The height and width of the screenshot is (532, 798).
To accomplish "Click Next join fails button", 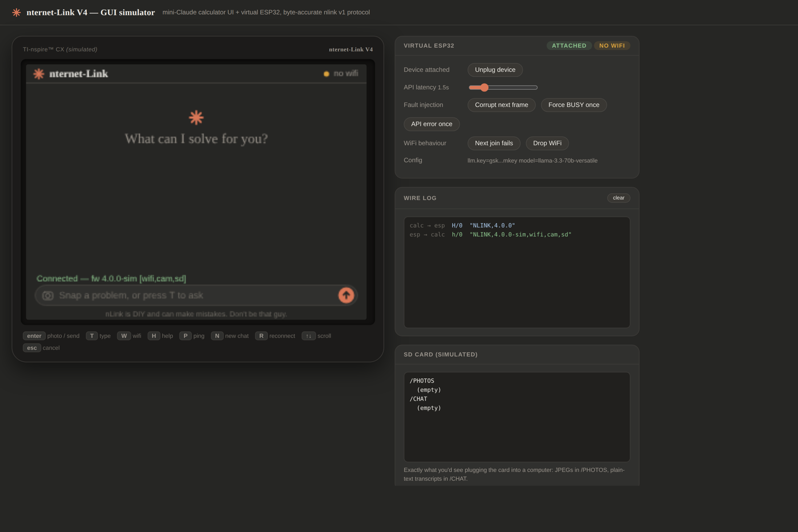I will [494, 143].
